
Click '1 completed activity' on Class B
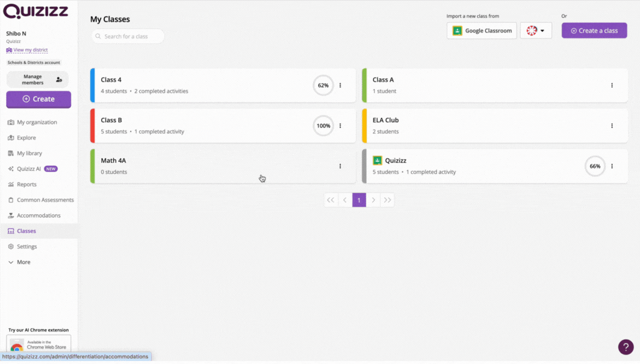pyautogui.click(x=159, y=131)
